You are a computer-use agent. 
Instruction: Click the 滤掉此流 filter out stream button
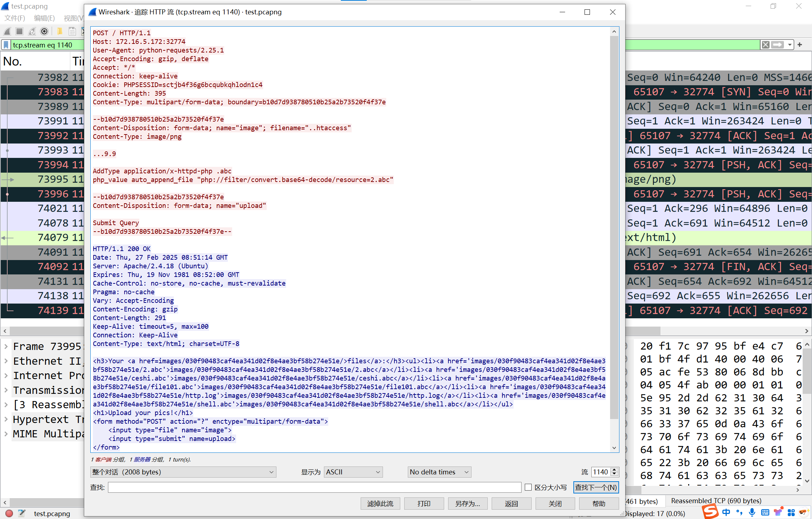(x=380, y=504)
